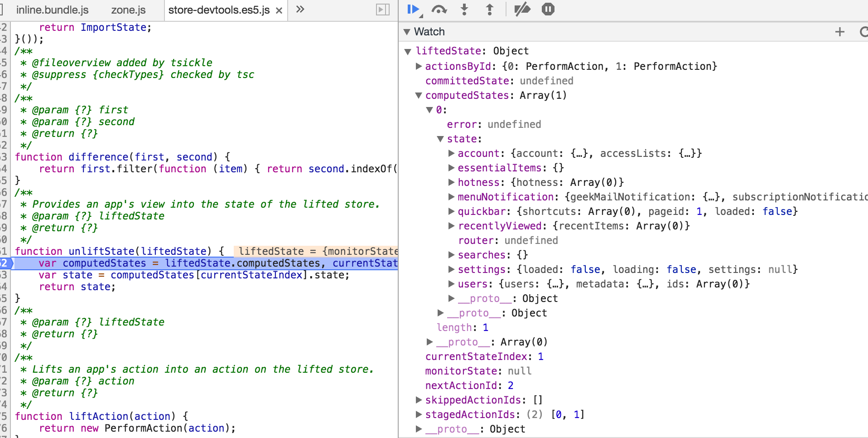
Task: Collapse computedStates array
Action: pyautogui.click(x=419, y=95)
